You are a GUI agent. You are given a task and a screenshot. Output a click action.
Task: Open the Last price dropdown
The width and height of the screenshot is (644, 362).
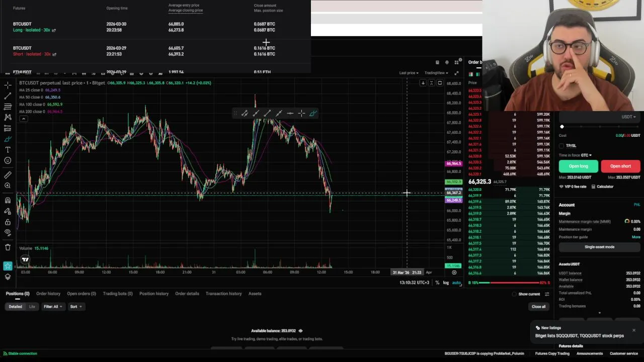pos(409,73)
